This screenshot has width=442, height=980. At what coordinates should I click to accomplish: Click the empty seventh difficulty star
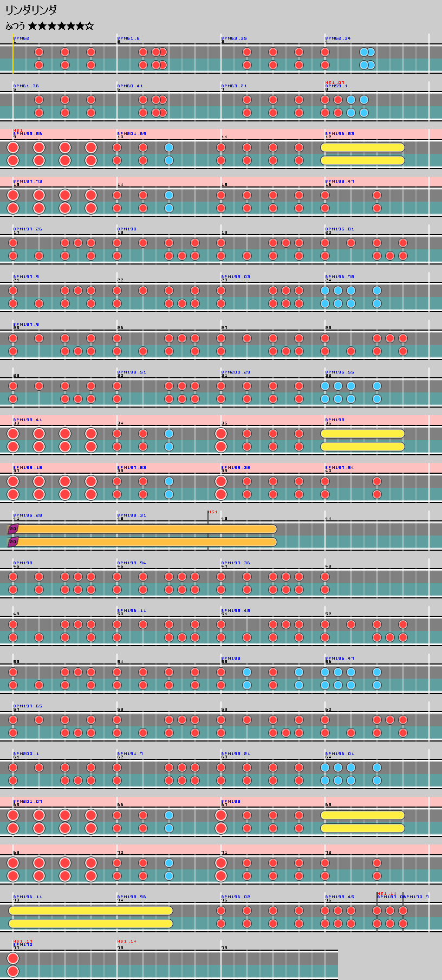click(x=89, y=26)
